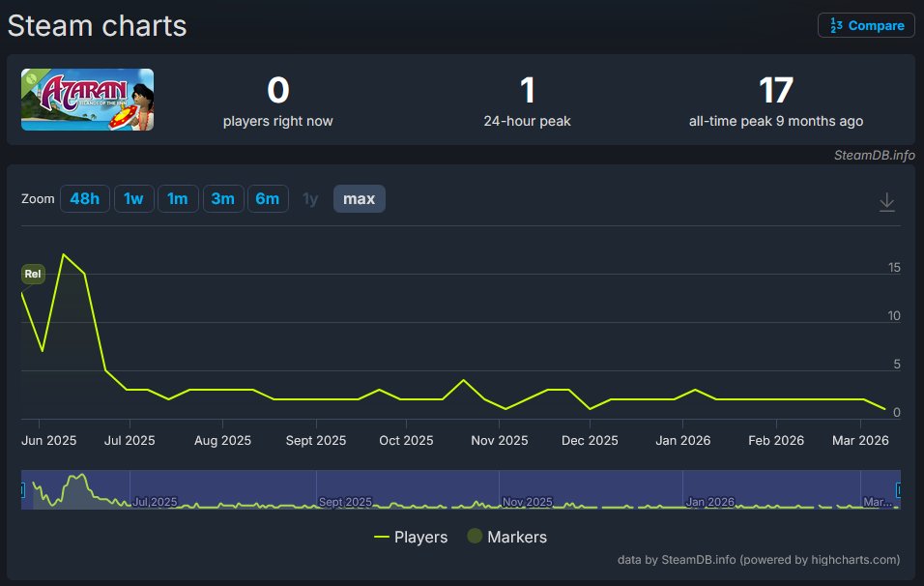
Task: Click the Rel release marker on chart
Action: point(33,274)
